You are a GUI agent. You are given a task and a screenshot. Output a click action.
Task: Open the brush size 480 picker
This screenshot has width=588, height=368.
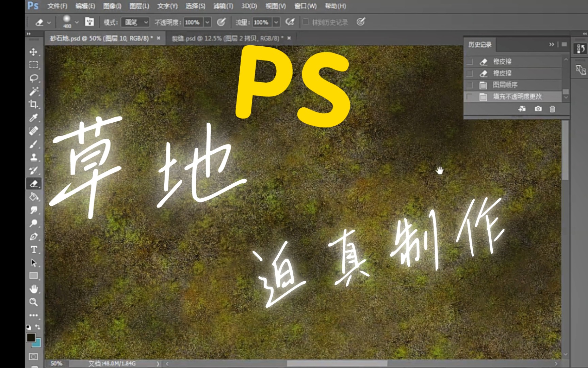tap(67, 22)
